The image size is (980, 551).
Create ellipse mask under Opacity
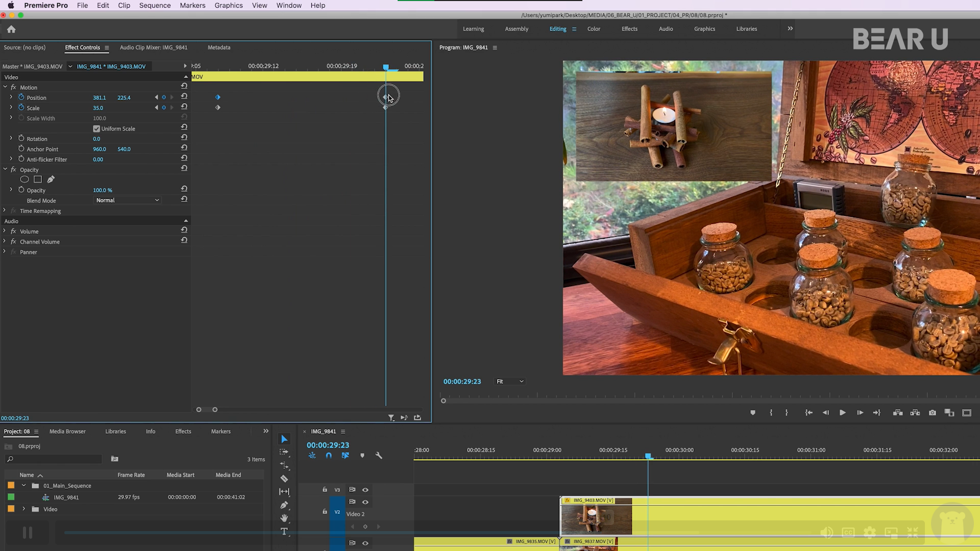click(24, 180)
